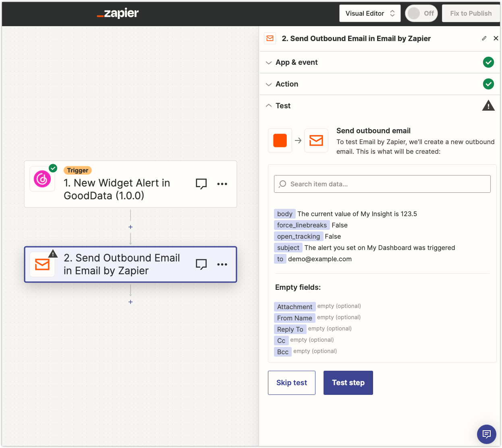Viewport: 502px width, 448px height.
Task: Click the 'to' field tag
Action: click(280, 259)
